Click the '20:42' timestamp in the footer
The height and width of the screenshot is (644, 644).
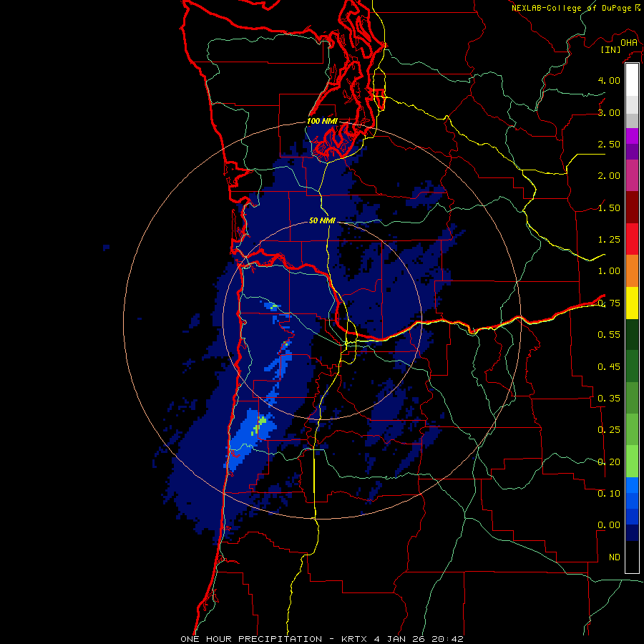coord(448,639)
